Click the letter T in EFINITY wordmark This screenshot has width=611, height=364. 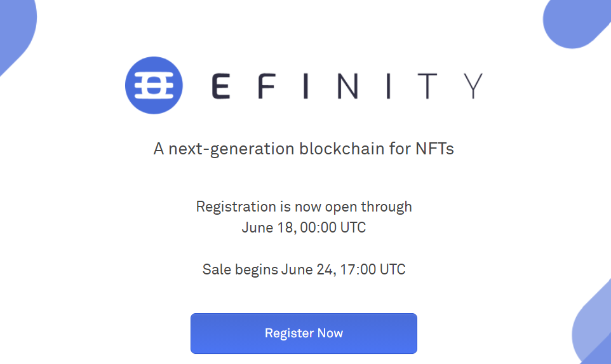point(427,86)
